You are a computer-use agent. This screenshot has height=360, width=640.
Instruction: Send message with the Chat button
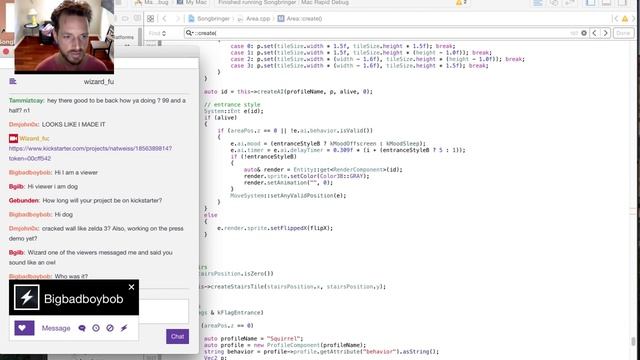[x=178, y=336]
